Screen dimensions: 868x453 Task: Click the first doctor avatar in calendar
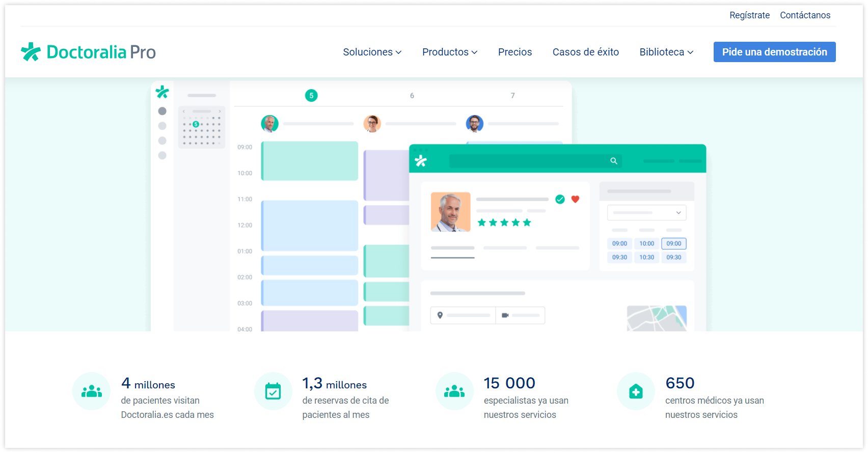pyautogui.click(x=269, y=123)
